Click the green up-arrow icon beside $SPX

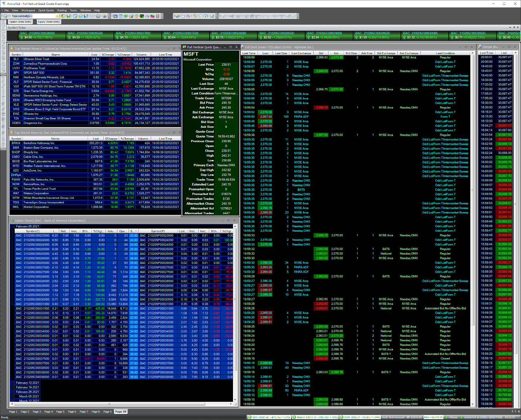click(341, 417)
